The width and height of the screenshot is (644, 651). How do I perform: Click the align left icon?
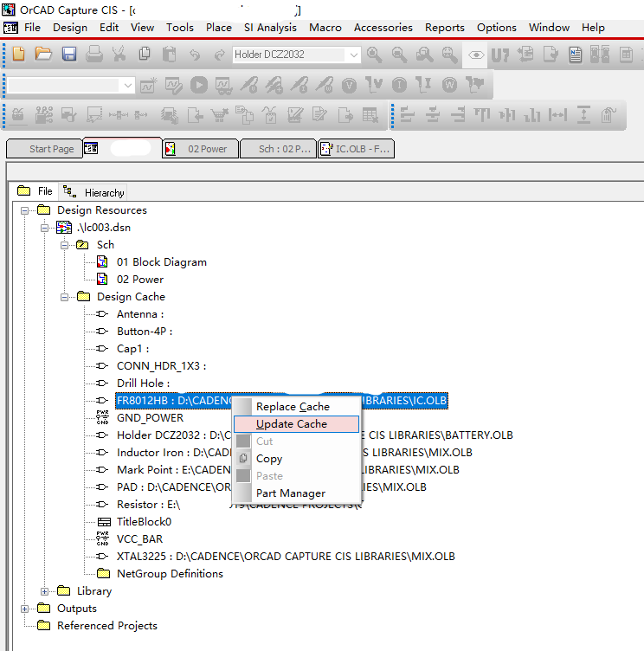pyautogui.click(x=408, y=114)
